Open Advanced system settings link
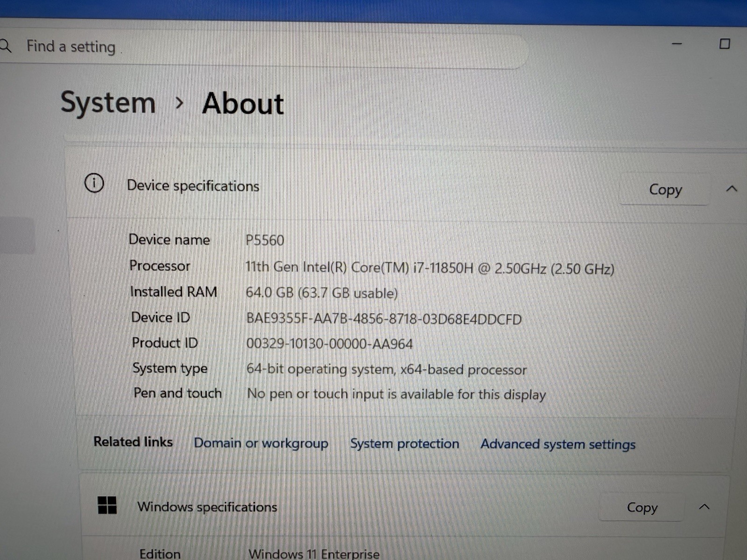747x560 pixels. click(558, 444)
